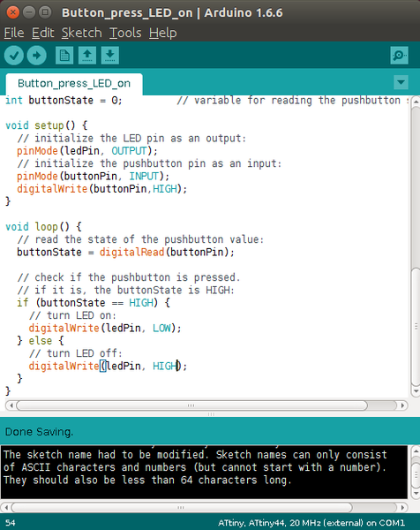The width and height of the screenshot is (420, 530).
Task: Click the console horizontal scrollbar thumb
Action: pyautogui.click(x=182, y=507)
